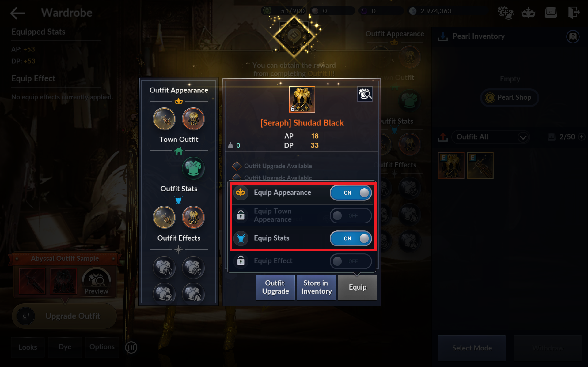Open the mask icon in top bar
The height and width of the screenshot is (367, 588).
coord(528,13)
